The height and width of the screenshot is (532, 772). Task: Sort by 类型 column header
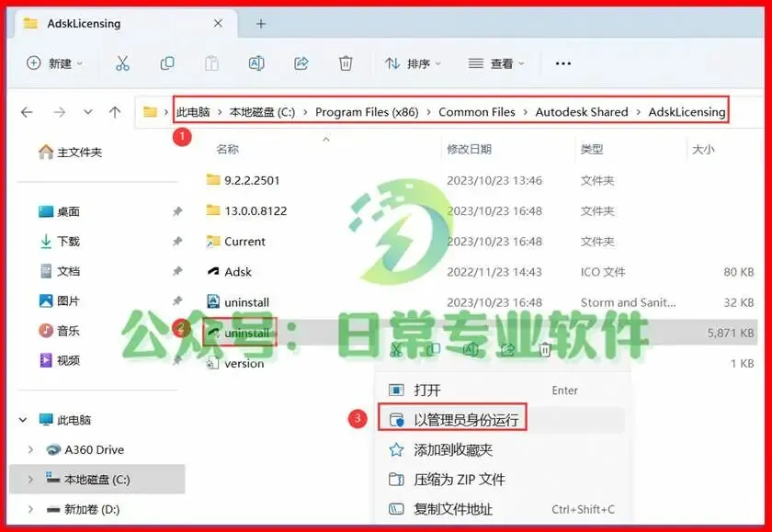tap(591, 149)
